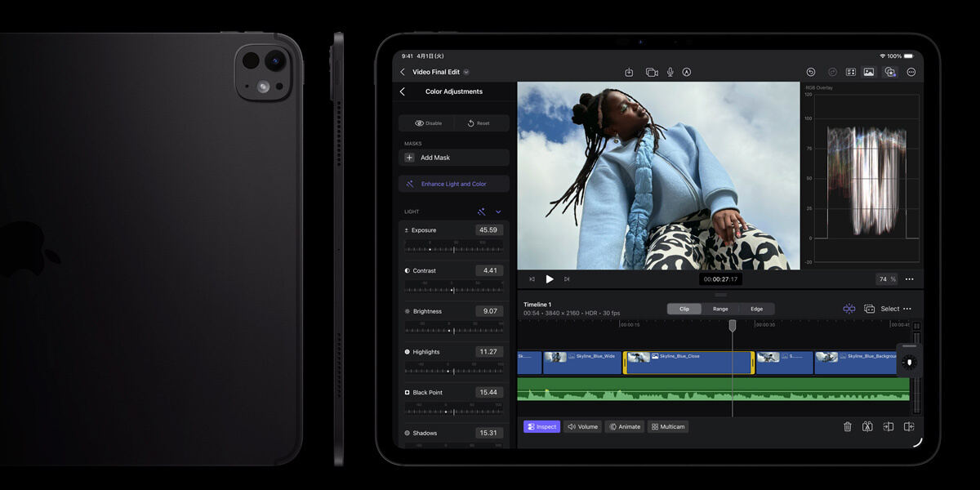Tap the blade/split clip icon
Image resolution: width=980 pixels, height=490 pixels.
pos(867,426)
